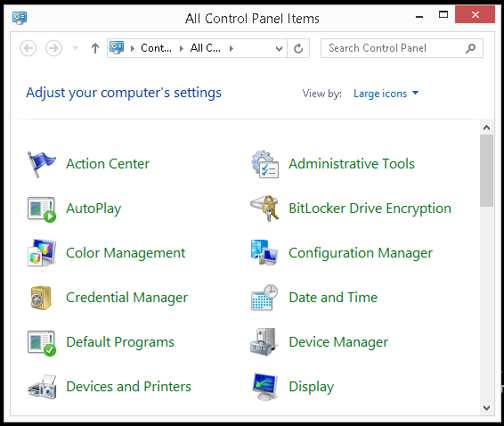The image size is (504, 426).
Task: Click the Date and Time calendar icon
Action: (264, 298)
